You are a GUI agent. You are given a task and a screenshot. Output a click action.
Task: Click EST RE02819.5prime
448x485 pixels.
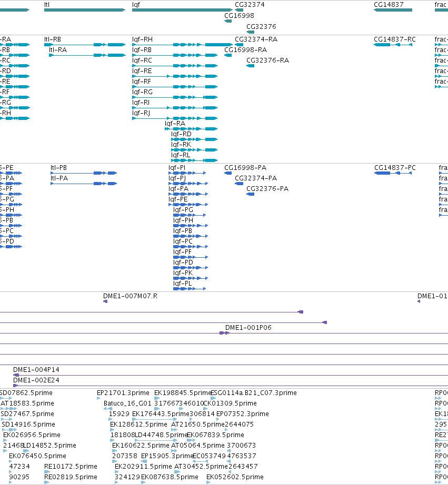[46, 482]
